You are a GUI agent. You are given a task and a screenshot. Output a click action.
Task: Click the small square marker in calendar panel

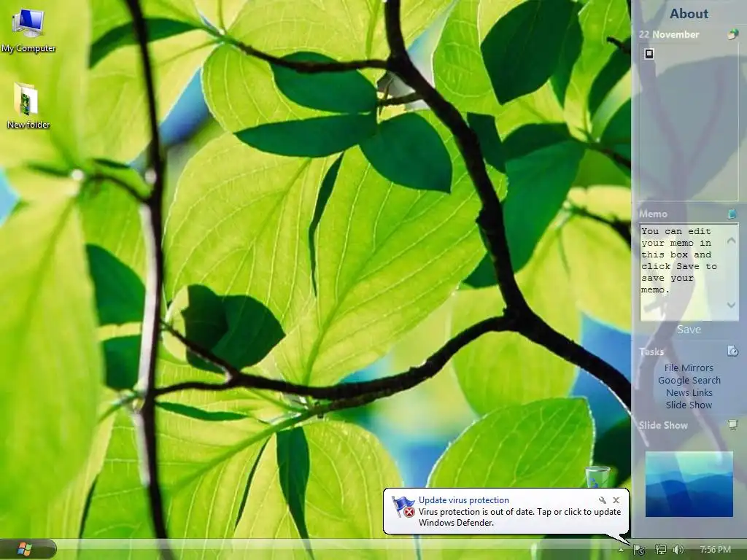(x=649, y=54)
